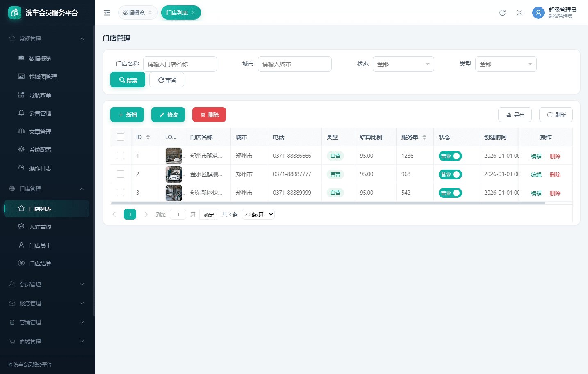588x374 pixels.
Task: Open 导航菜单 in the sidebar
Action: (x=47, y=95)
